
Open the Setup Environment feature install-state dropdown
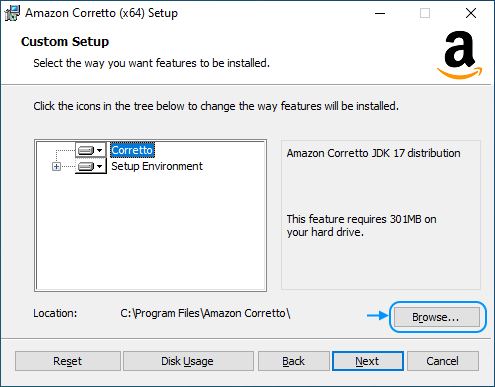pos(91,166)
